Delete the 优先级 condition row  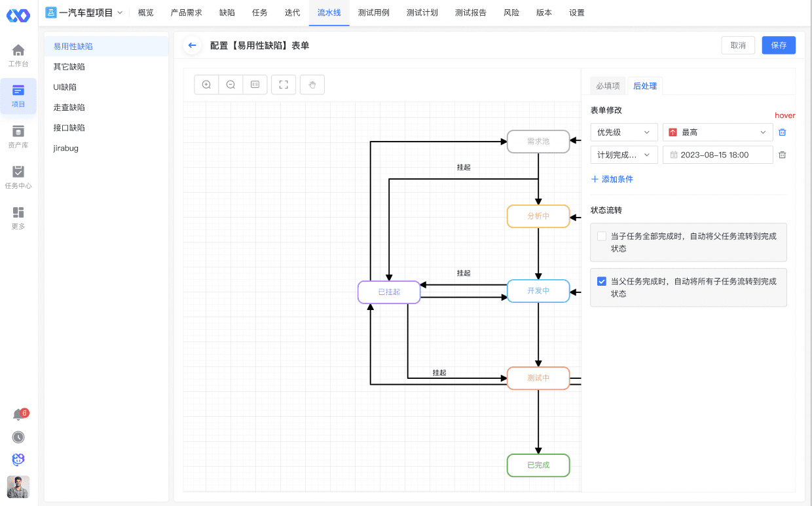782,132
